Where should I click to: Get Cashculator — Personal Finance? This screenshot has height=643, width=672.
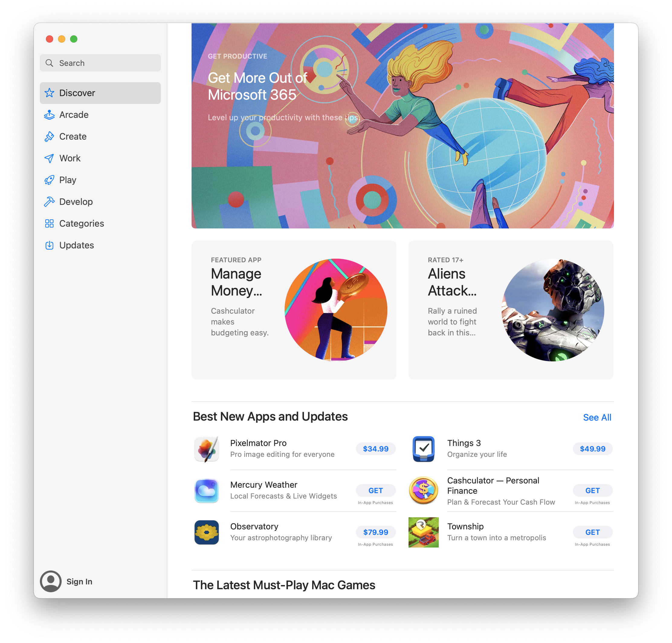pyautogui.click(x=593, y=490)
